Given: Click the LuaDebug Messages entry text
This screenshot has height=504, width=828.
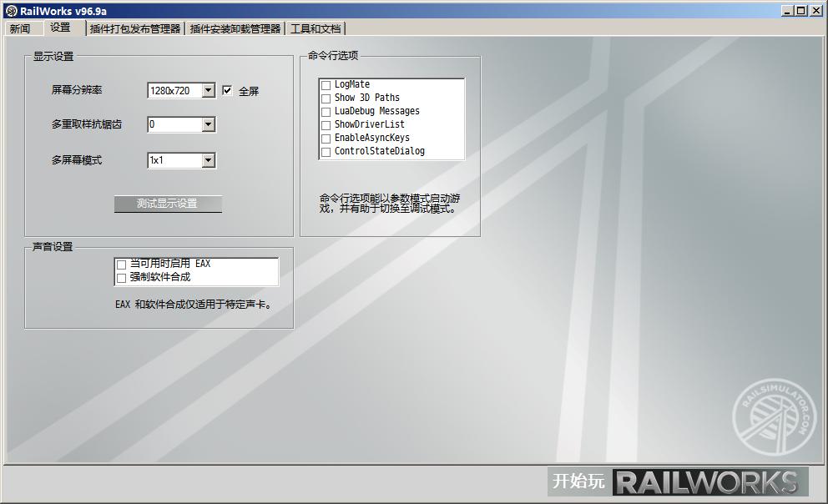Looking at the screenshot, I should click(x=377, y=111).
